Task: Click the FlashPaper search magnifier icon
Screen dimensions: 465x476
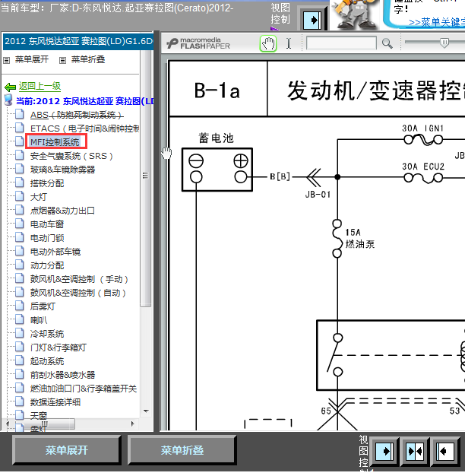Action: [387, 43]
